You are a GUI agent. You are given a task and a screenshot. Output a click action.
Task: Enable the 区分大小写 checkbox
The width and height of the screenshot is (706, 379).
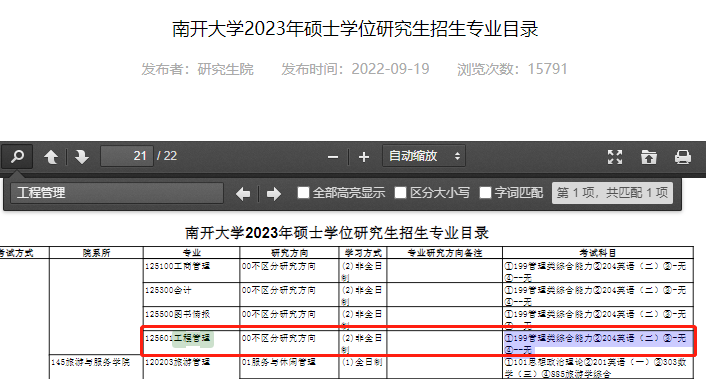tap(400, 193)
